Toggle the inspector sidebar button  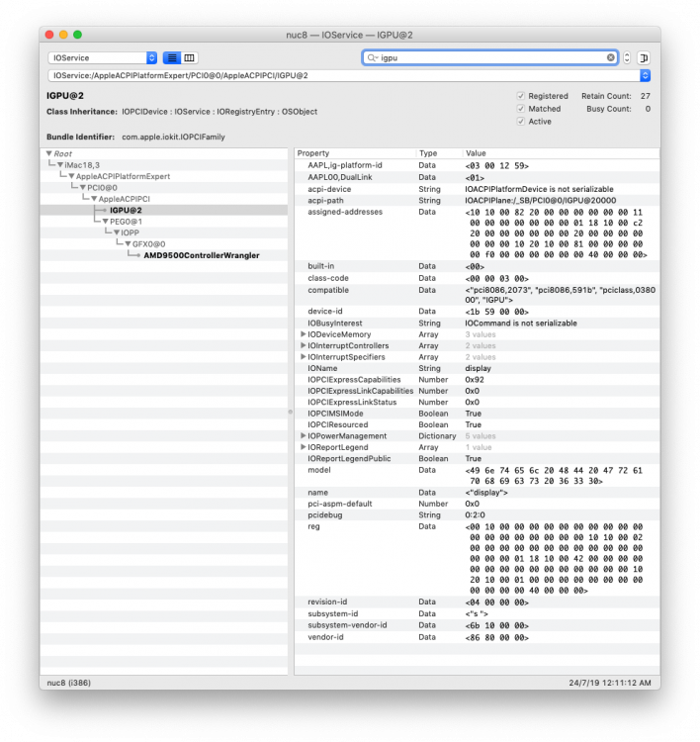click(x=644, y=57)
